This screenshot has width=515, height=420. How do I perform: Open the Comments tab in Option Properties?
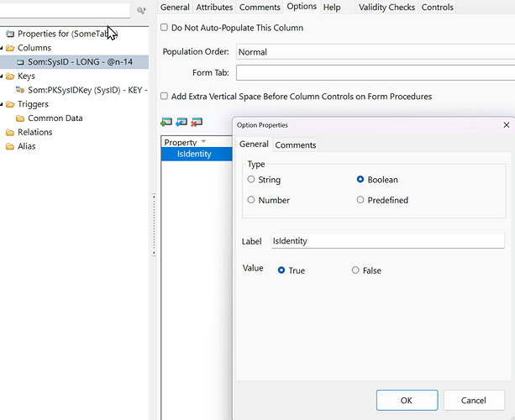[x=296, y=145]
